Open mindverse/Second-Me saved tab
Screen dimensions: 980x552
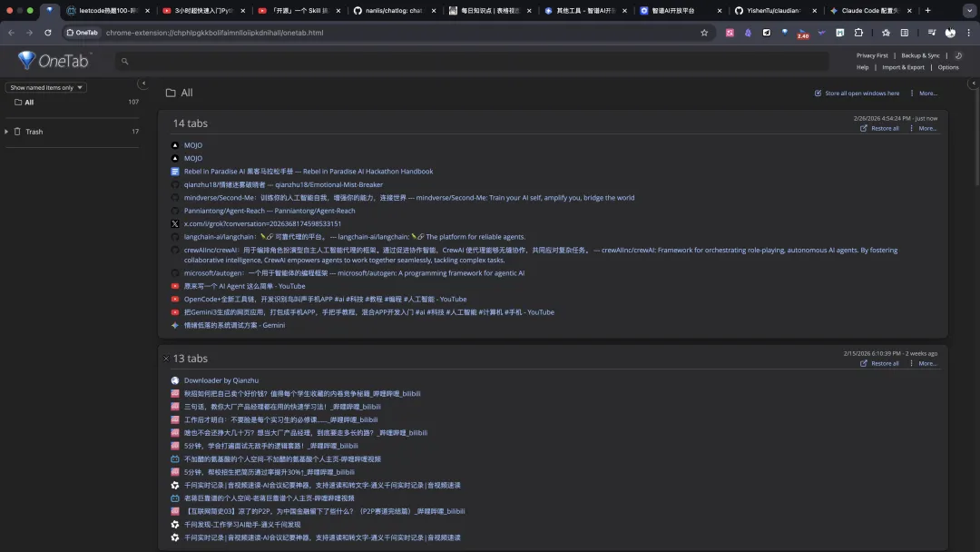pyautogui.click(x=408, y=198)
